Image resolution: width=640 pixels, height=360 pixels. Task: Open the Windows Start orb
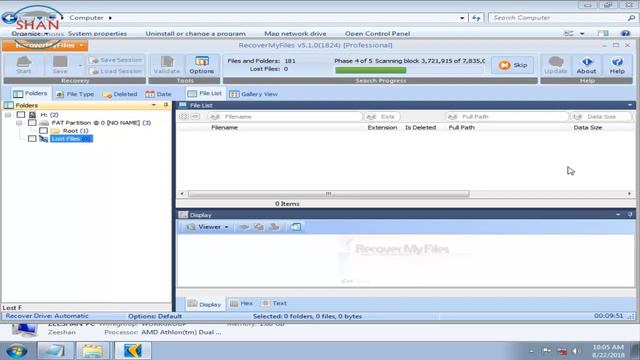tap(17, 351)
